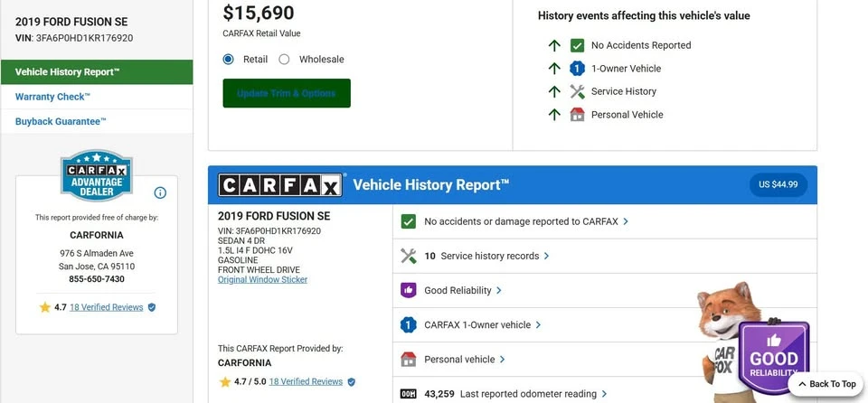Click the star icon beside 4.7 / 5.0
This screenshot has width=868, height=403.
click(x=225, y=382)
